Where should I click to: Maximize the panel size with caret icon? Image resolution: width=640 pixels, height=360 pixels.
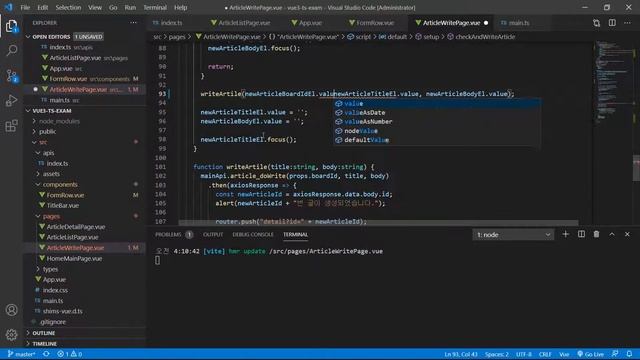pos(612,234)
